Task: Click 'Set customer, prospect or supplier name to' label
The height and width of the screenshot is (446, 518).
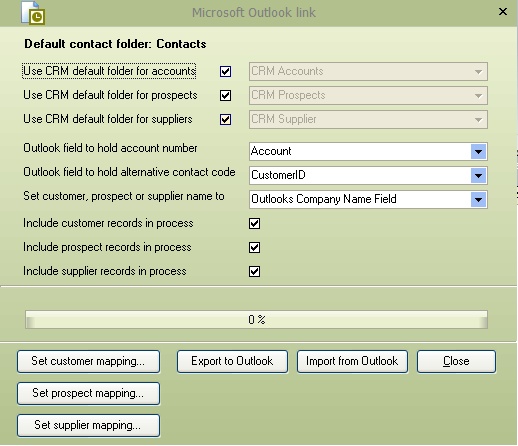Action: [124, 196]
